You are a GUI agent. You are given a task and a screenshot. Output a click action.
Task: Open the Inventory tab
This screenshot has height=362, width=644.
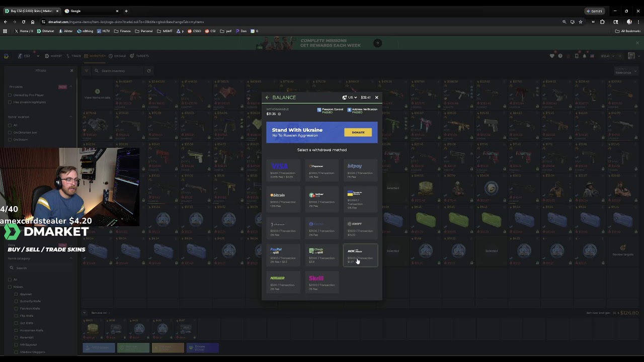[95, 56]
